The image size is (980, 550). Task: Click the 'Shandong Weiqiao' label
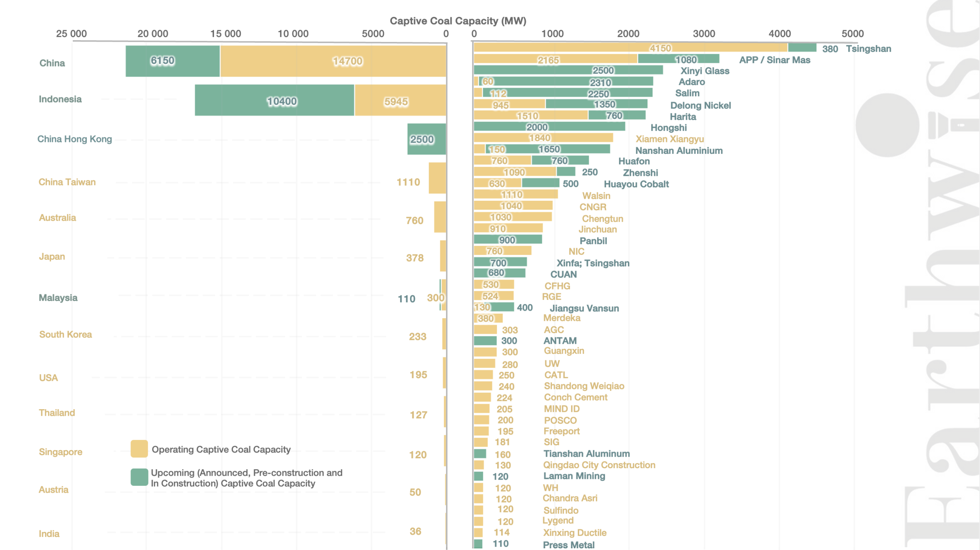[584, 386]
